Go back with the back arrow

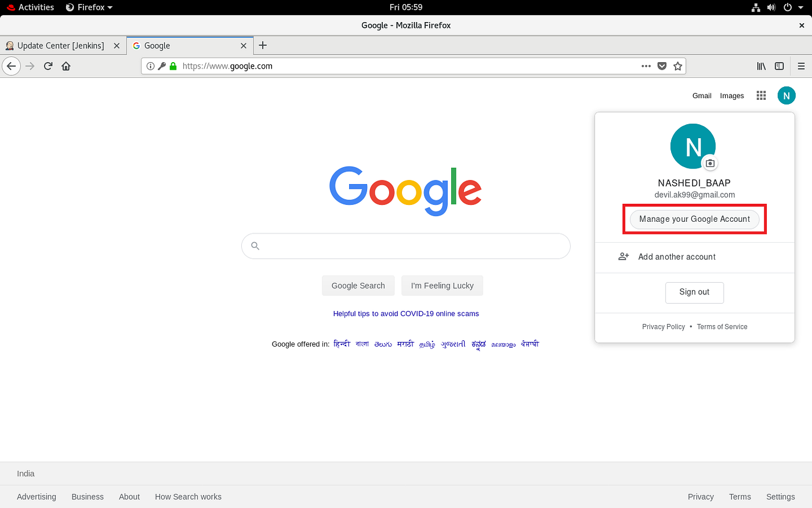pyautogui.click(x=11, y=66)
